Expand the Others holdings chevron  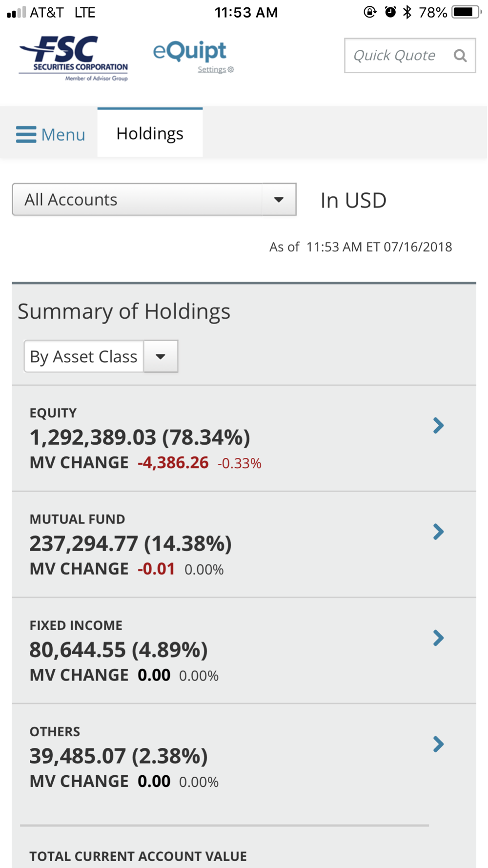tap(438, 744)
